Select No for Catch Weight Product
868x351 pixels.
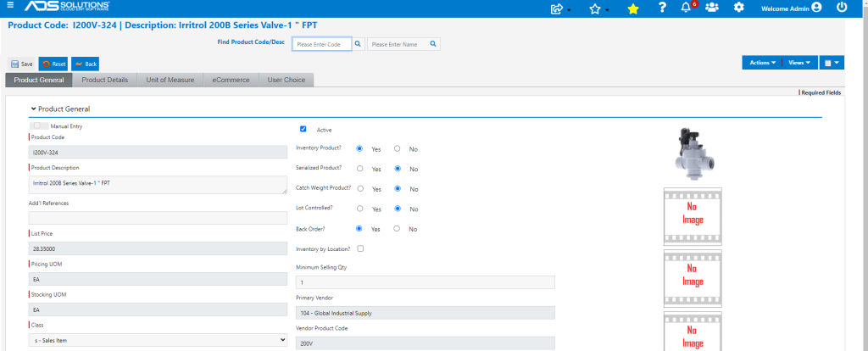pyautogui.click(x=397, y=188)
